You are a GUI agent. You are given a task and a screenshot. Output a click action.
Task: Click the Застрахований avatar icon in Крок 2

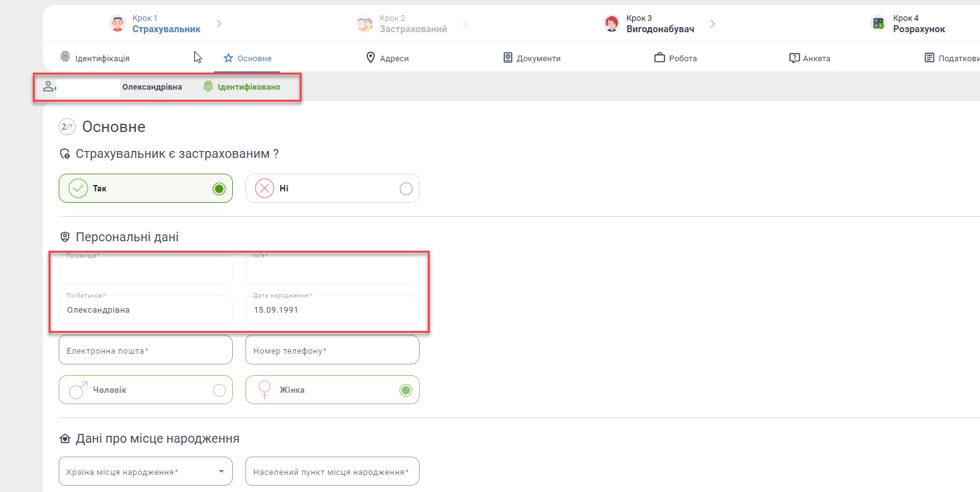(x=365, y=24)
